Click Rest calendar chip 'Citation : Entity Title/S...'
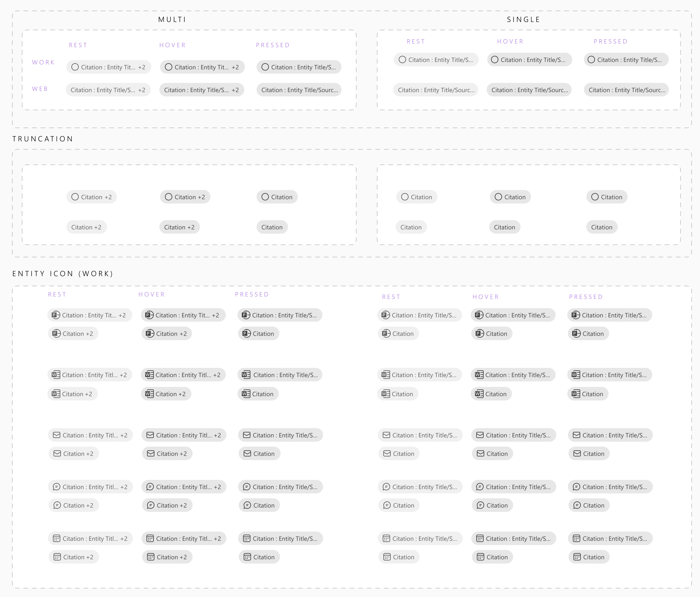700x597 pixels. (420, 539)
